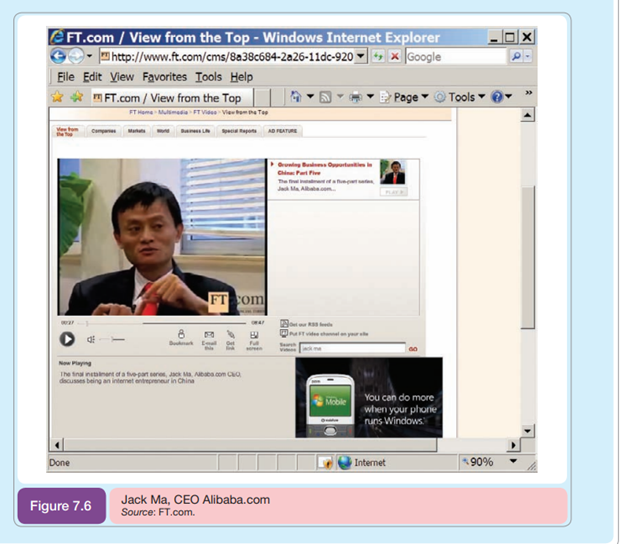Click Windows Mobile advertisement banner

tap(369, 397)
